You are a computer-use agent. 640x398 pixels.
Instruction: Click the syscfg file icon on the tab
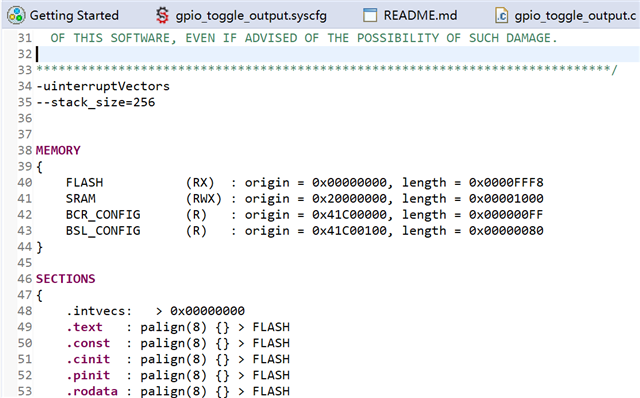click(162, 16)
